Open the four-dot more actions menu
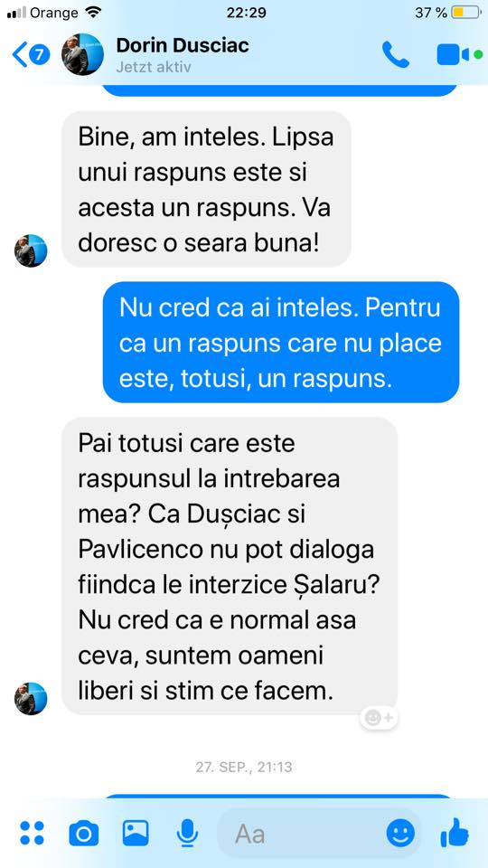488x868 pixels. [32, 833]
